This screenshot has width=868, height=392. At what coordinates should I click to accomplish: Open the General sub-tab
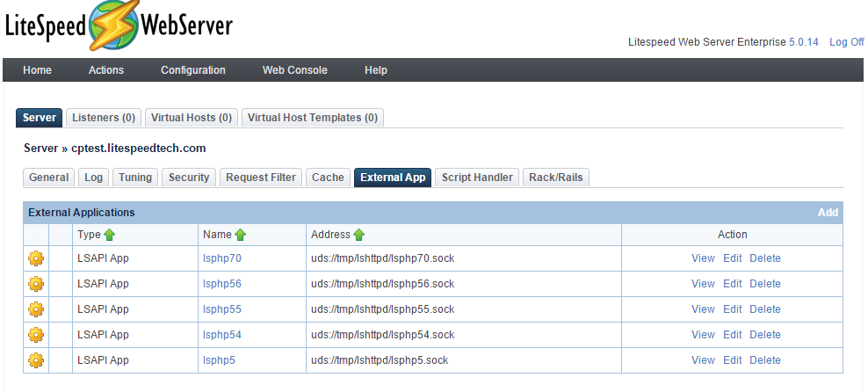click(x=48, y=178)
